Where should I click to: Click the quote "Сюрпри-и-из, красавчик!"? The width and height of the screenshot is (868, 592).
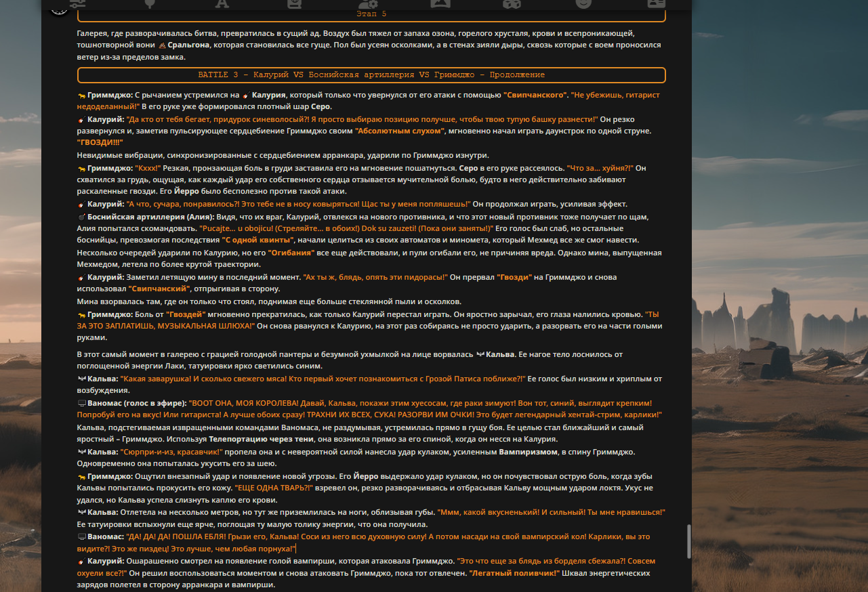coord(171,452)
